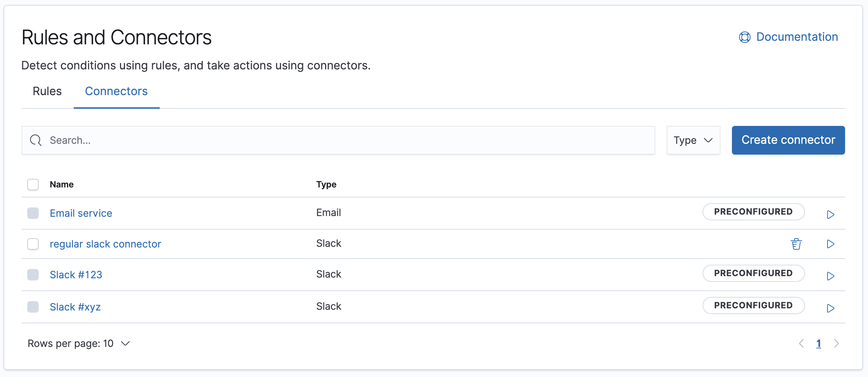The width and height of the screenshot is (868, 377).
Task: Run the regular slack connector
Action: click(x=831, y=244)
